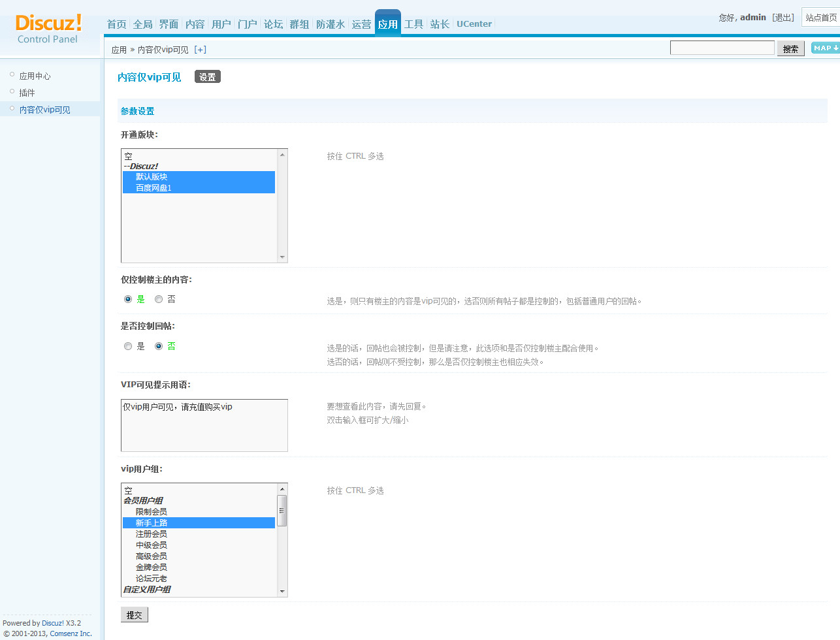Click down arrow of 开通版块 list scrollbar
Image resolution: width=840 pixels, height=640 pixels.
point(282,257)
